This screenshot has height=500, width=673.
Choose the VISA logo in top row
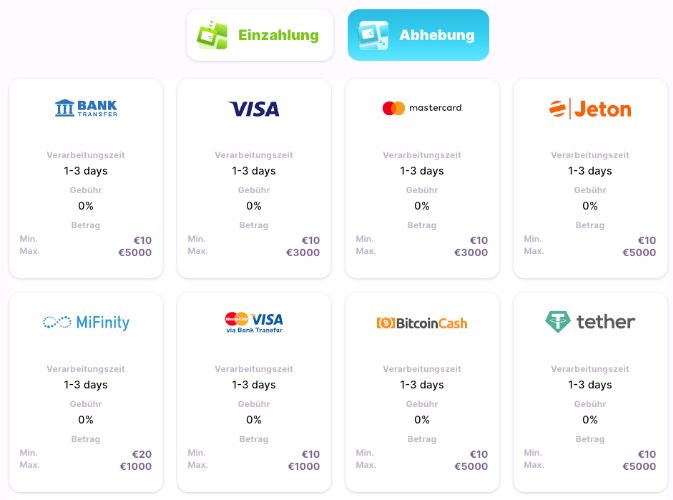254,109
